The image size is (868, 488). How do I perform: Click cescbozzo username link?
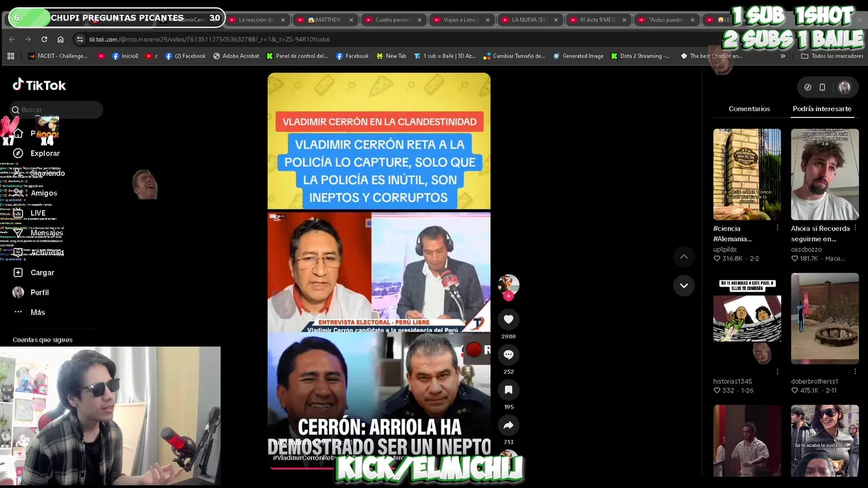click(x=806, y=249)
